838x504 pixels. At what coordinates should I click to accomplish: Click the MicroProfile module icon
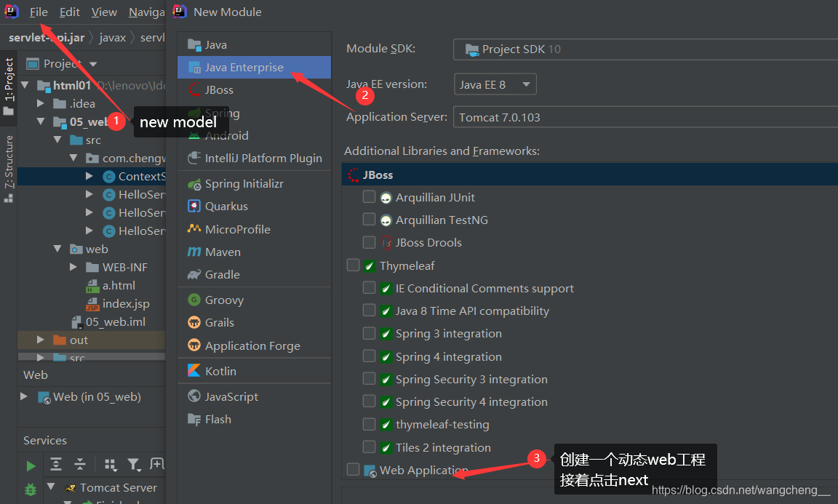194,229
